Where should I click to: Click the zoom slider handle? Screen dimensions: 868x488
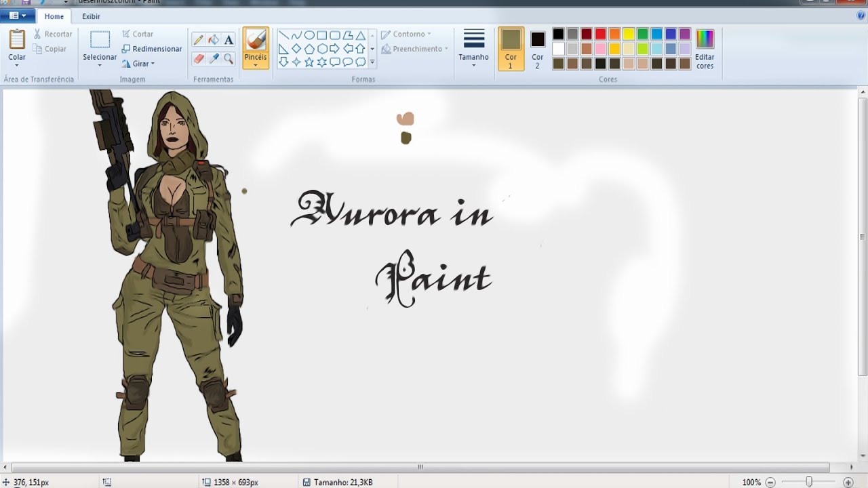pos(808,482)
